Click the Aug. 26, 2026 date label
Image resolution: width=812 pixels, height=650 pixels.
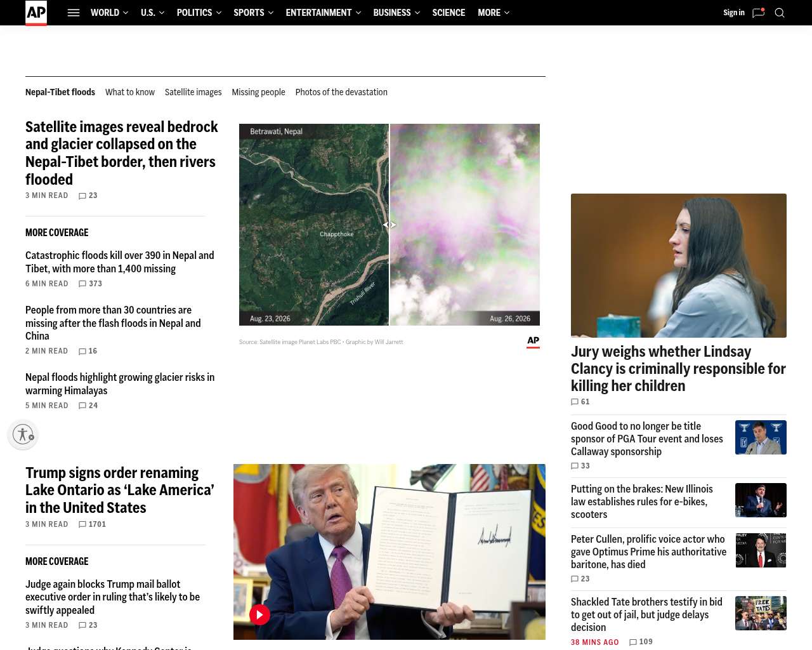coord(510,319)
